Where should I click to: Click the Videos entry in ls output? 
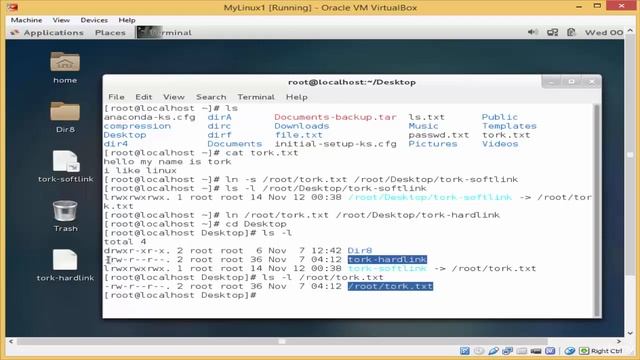(x=500, y=144)
